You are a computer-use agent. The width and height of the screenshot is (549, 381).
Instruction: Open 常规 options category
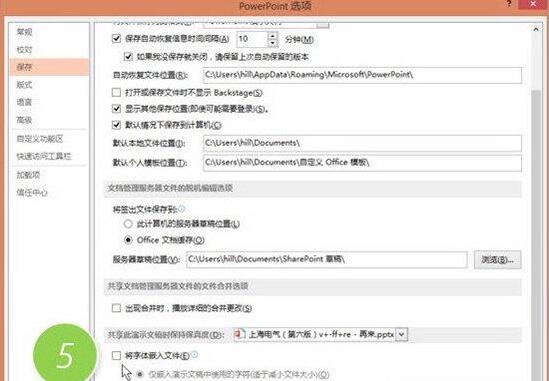click(24, 32)
